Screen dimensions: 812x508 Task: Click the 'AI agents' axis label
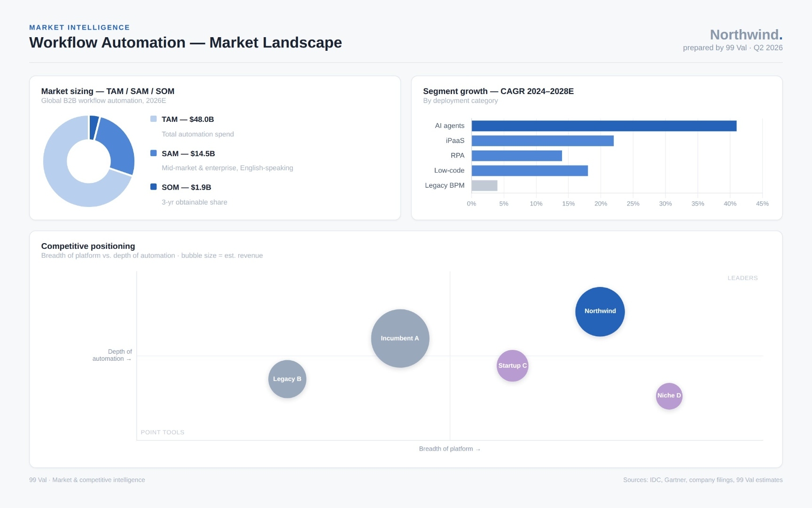449,126
